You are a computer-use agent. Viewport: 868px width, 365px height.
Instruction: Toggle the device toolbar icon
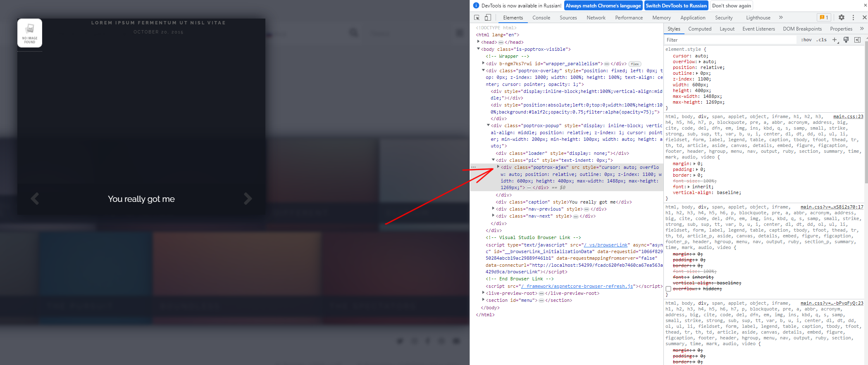click(488, 17)
